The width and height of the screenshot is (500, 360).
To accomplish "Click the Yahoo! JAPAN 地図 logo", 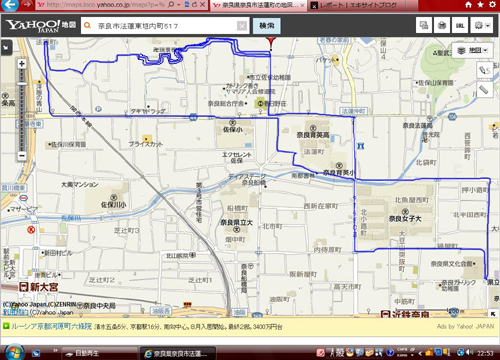I will point(41,26).
